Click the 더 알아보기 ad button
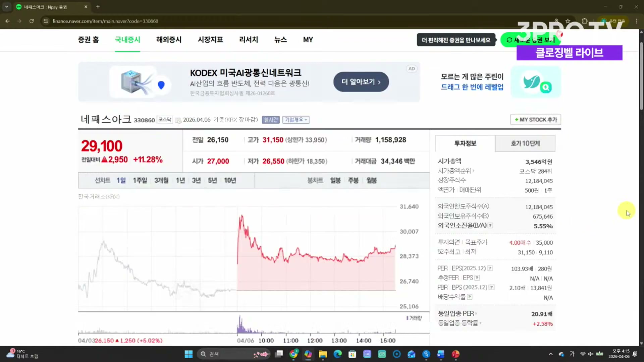Viewport: 644px width, 362px height. point(361,82)
